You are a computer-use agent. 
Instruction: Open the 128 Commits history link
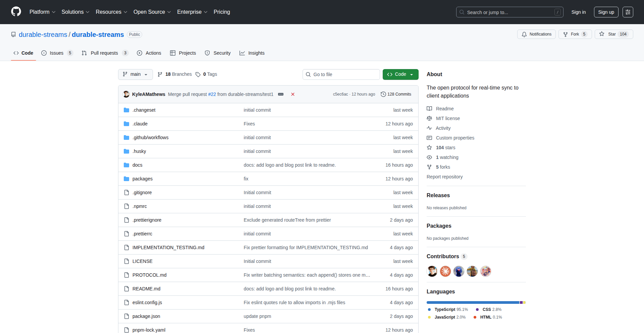pos(396,94)
